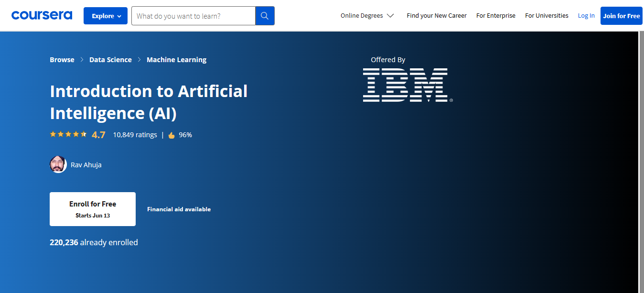Click the Offered By label

[x=388, y=60]
